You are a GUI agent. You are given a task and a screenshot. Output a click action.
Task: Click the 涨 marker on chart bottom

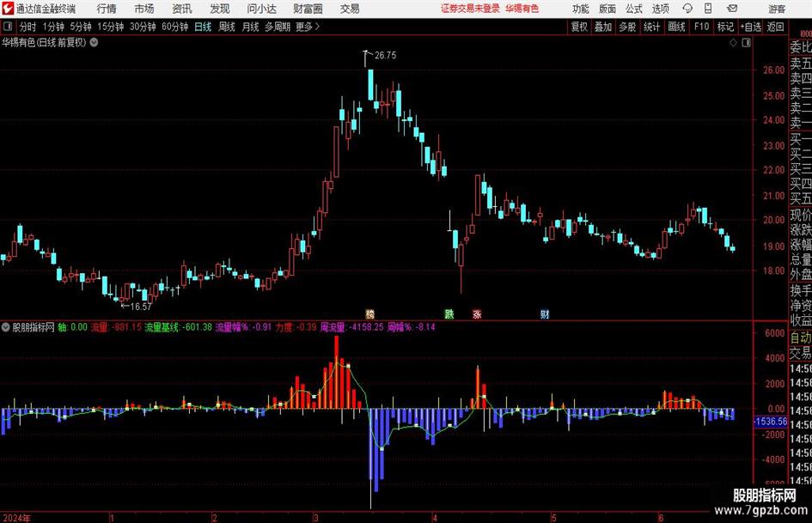477,314
